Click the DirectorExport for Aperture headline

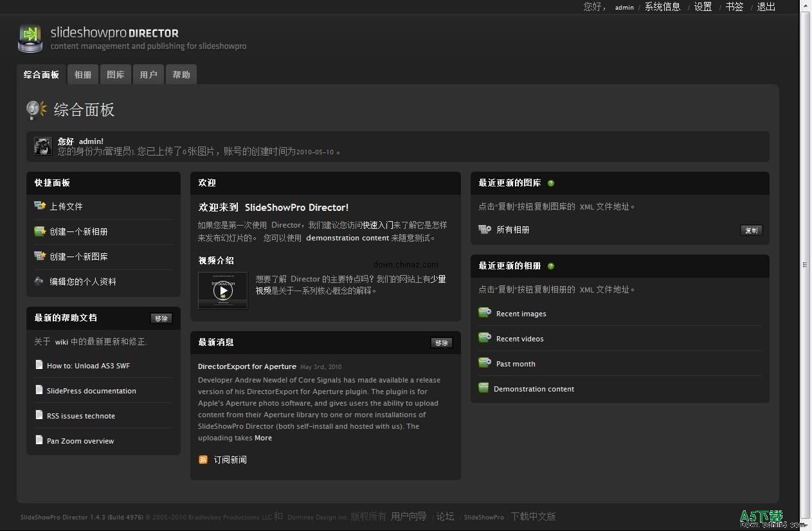(247, 366)
